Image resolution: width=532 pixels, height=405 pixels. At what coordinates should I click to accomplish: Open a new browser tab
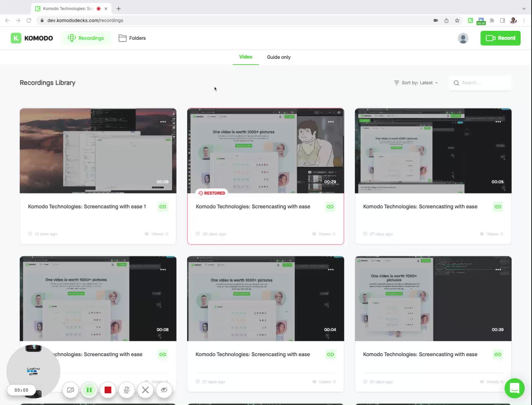(x=118, y=9)
